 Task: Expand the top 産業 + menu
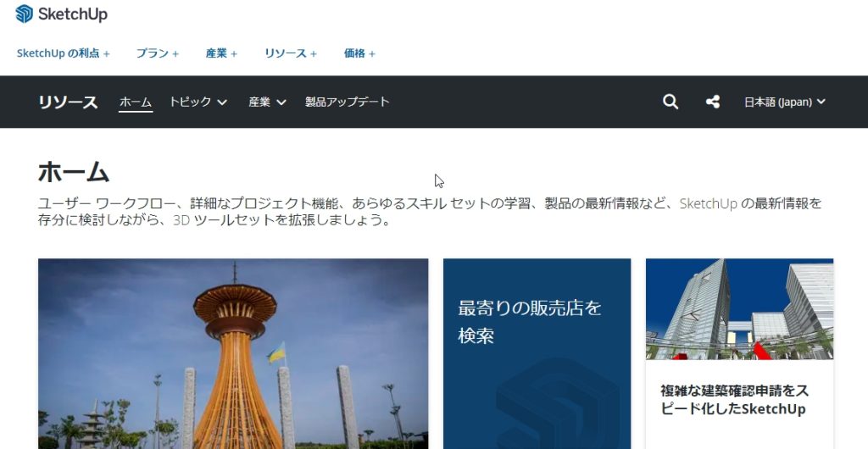point(221,53)
